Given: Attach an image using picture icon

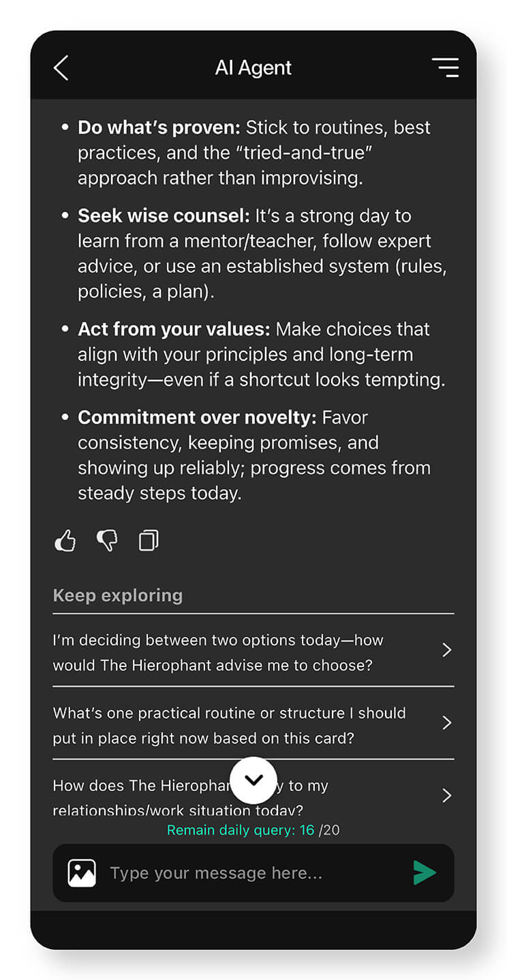Looking at the screenshot, I should [82, 873].
